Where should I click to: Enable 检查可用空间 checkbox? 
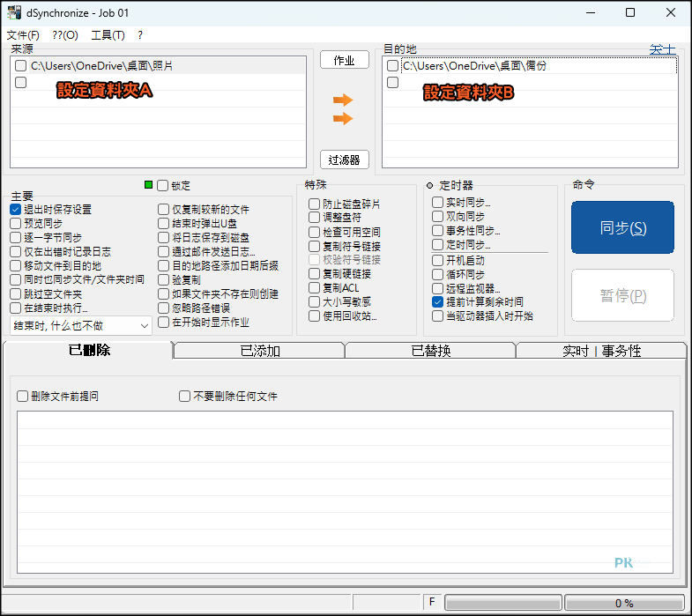click(x=314, y=232)
